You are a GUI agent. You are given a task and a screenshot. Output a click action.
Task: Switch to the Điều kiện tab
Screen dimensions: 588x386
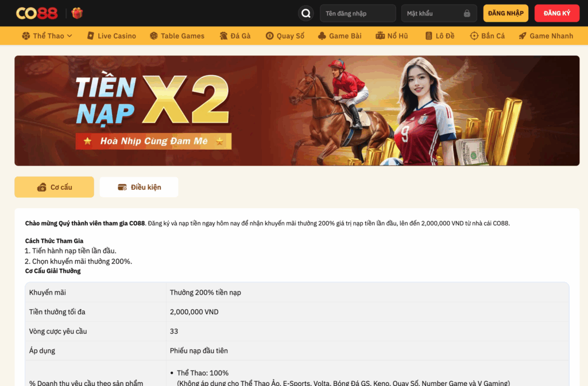(139, 187)
